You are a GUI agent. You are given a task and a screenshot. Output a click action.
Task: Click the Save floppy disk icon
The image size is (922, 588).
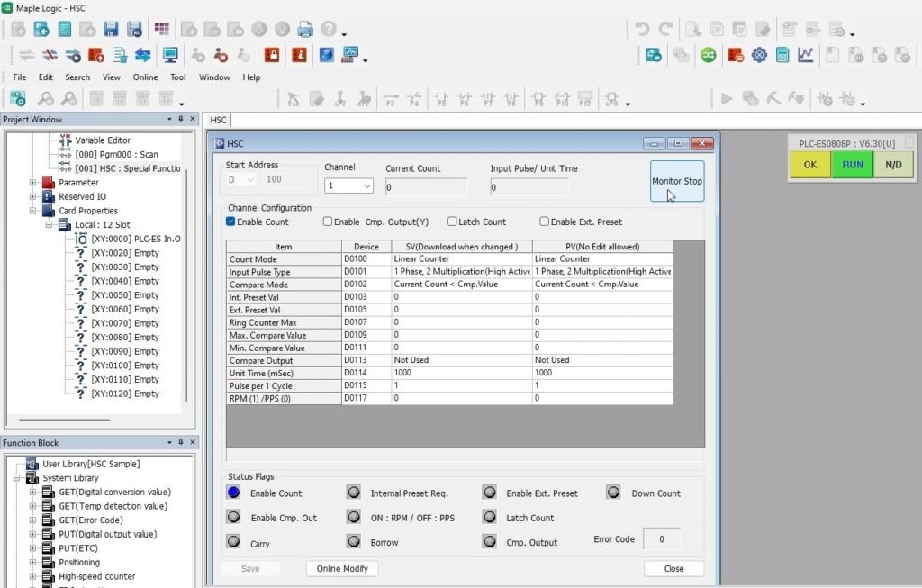tap(111, 29)
